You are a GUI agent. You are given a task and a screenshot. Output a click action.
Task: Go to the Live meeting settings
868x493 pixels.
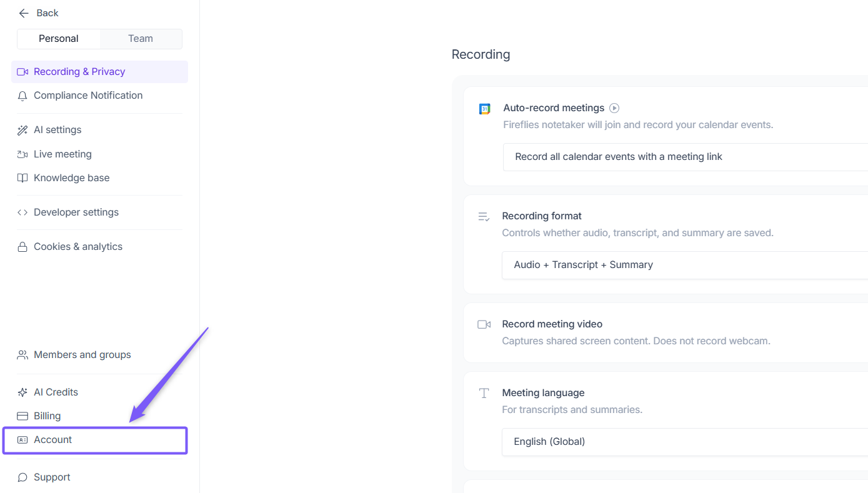62,154
